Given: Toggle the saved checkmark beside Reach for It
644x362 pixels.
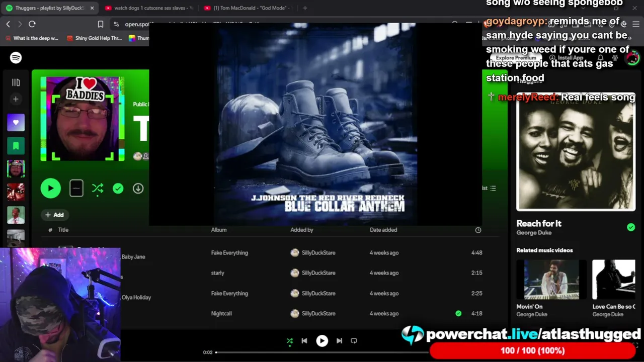Looking at the screenshot, I should point(631,227).
